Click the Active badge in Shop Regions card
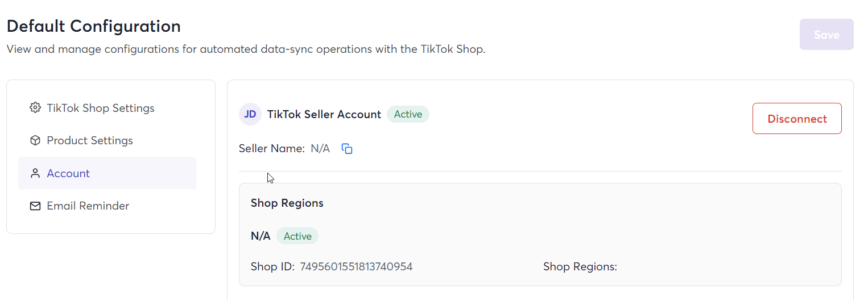Image resolution: width=868 pixels, height=301 pixels. pos(297,236)
